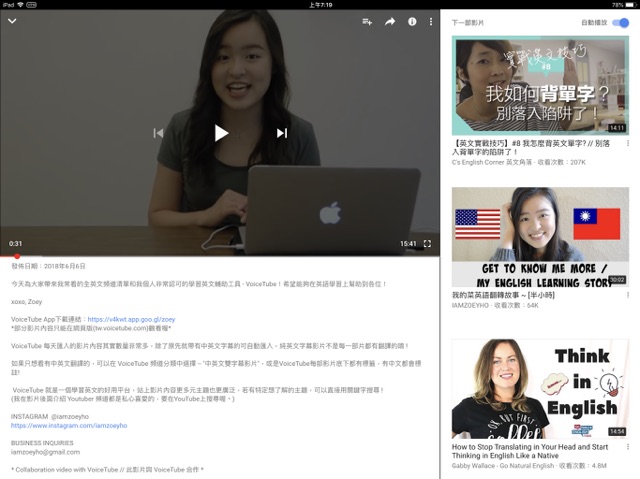Image resolution: width=640 pixels, height=479 pixels.
Task: Click the publish date 2018年6月6日 text
Action: 64,266
